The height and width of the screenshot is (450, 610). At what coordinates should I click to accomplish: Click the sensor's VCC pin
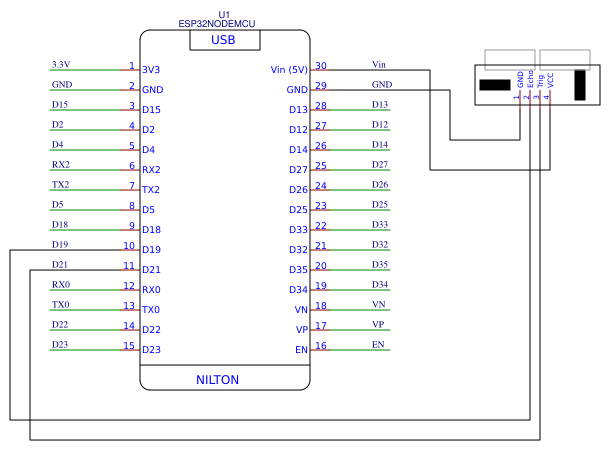click(550, 81)
